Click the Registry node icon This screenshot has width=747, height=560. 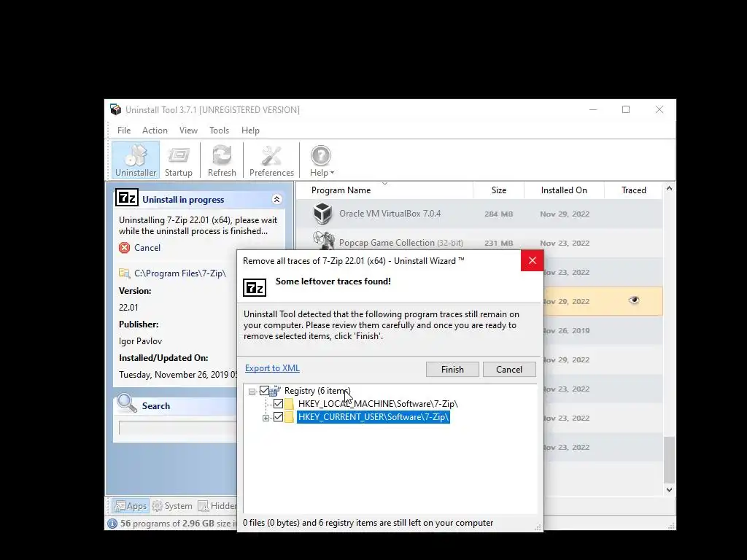click(x=275, y=392)
